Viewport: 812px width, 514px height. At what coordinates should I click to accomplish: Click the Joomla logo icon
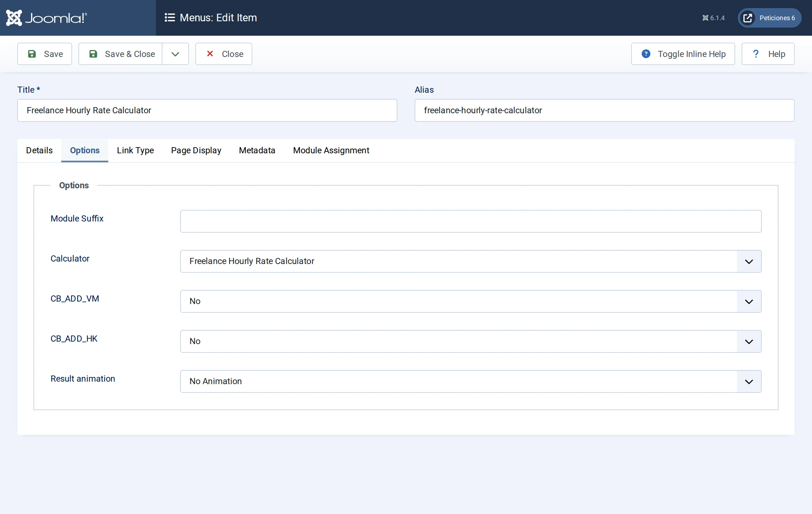[x=14, y=18]
